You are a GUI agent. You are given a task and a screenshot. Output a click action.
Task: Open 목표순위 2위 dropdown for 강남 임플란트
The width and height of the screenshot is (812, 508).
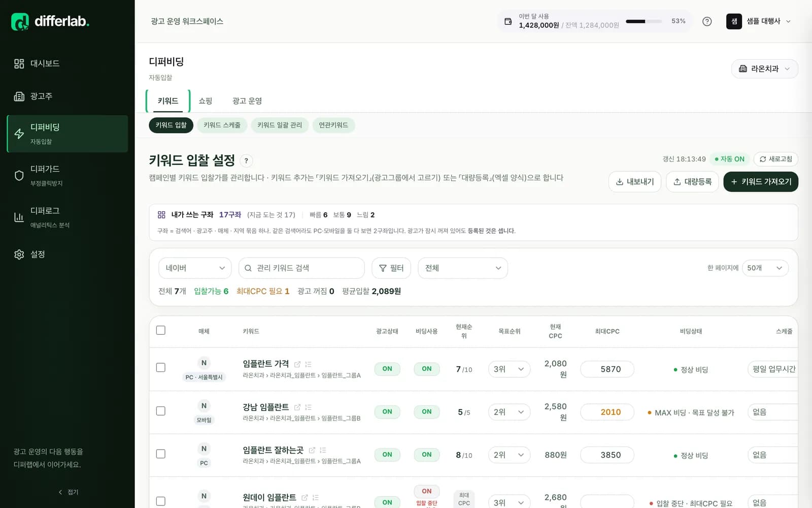[x=509, y=412]
